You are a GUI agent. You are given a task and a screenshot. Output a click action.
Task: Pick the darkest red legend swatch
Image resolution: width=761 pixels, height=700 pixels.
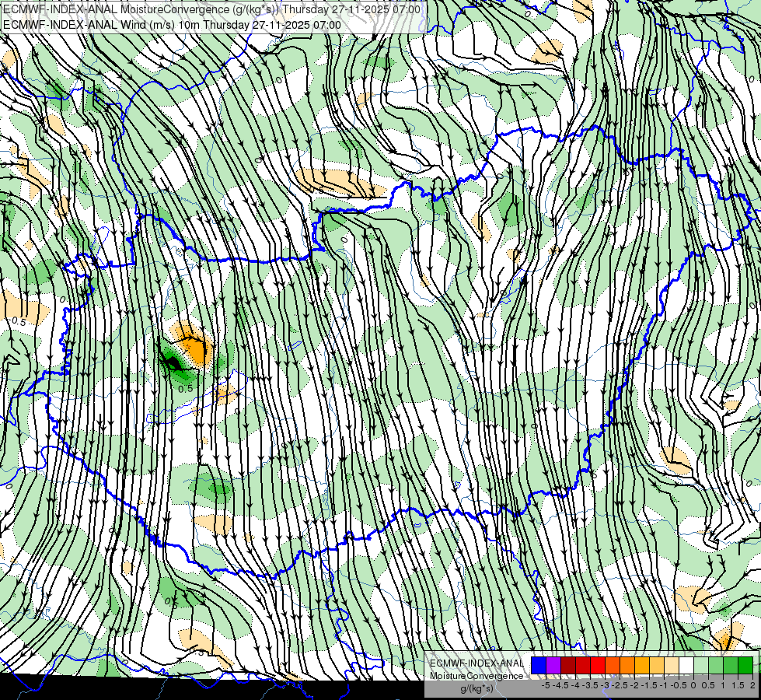[568, 665]
